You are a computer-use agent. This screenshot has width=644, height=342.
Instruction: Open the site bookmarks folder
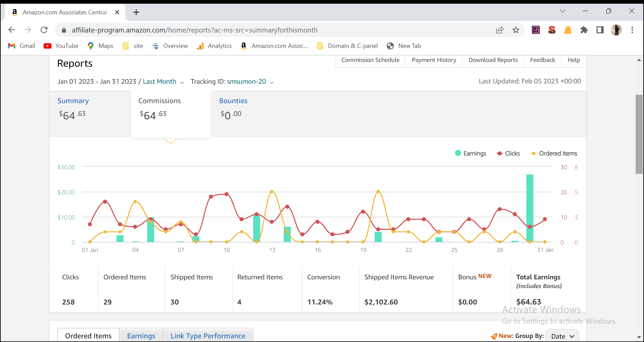[133, 46]
